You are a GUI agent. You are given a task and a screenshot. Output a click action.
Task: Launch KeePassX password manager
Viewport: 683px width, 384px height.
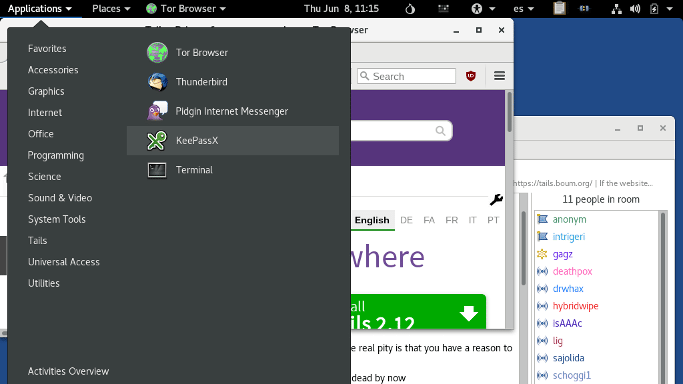click(x=233, y=140)
